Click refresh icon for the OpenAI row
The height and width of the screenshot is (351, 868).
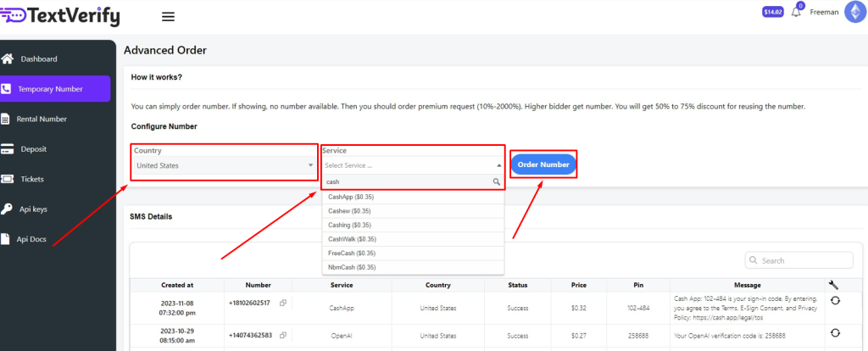tap(835, 332)
